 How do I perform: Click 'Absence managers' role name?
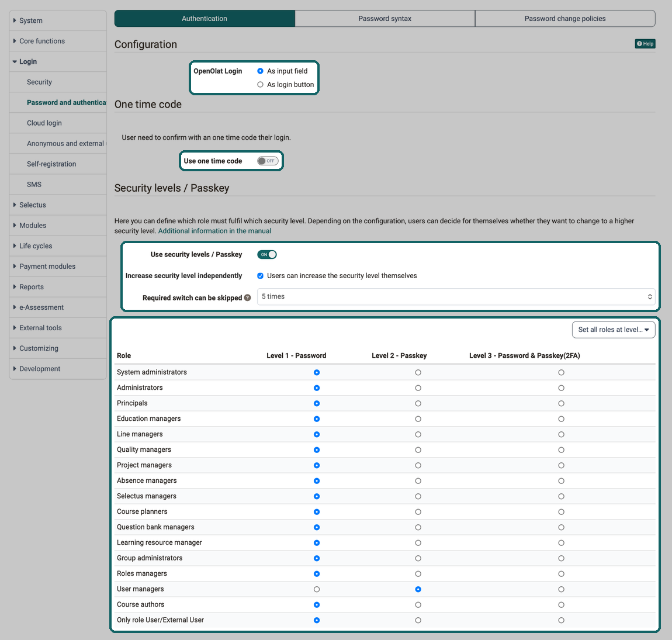pyautogui.click(x=147, y=480)
